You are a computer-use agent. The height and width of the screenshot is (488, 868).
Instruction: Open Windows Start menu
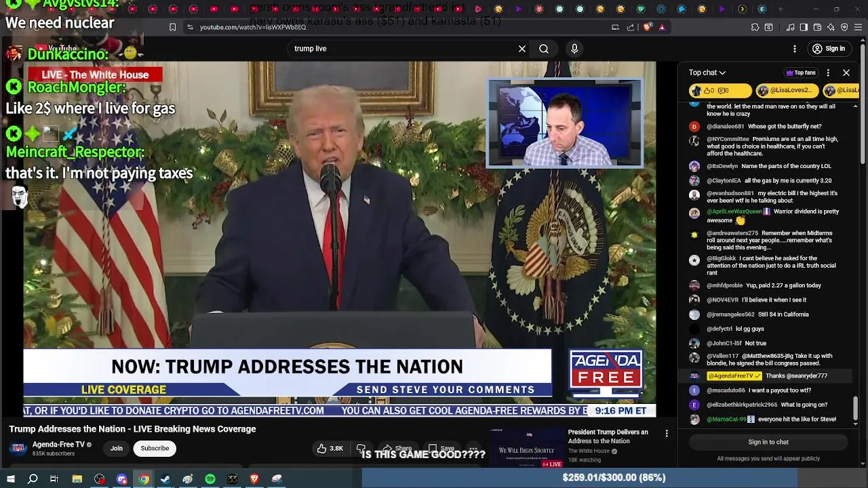click(10, 479)
